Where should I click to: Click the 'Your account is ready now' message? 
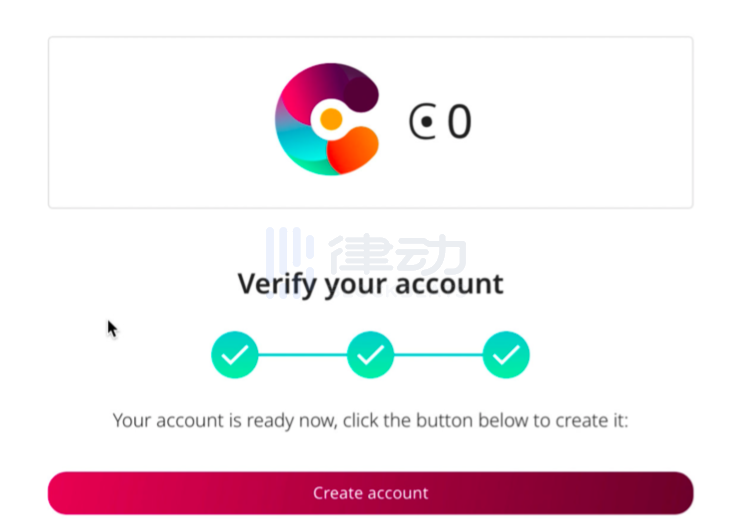tap(370, 421)
